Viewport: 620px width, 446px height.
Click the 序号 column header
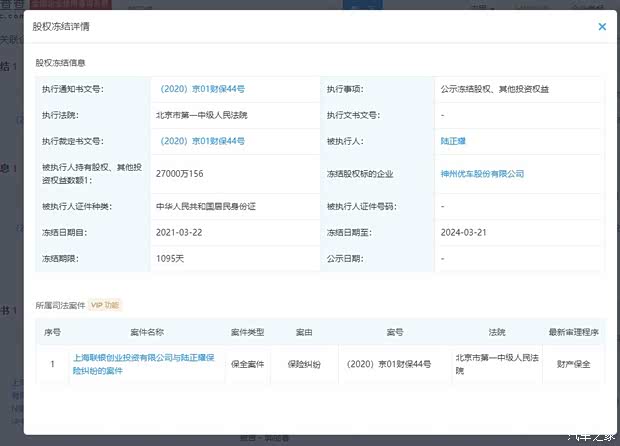point(52,331)
